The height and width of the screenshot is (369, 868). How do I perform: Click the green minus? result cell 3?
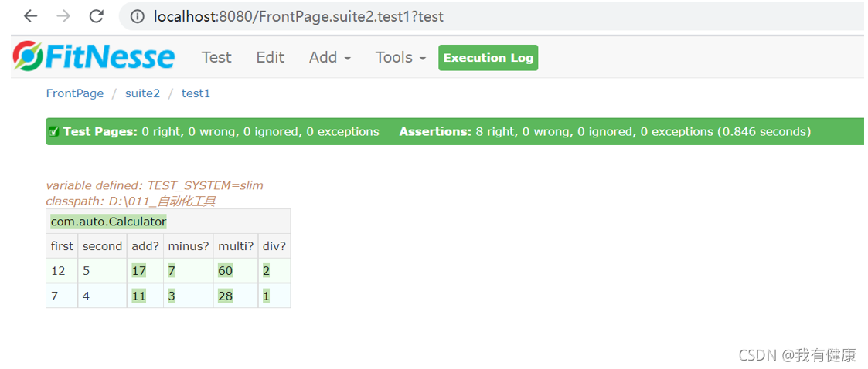point(172,296)
